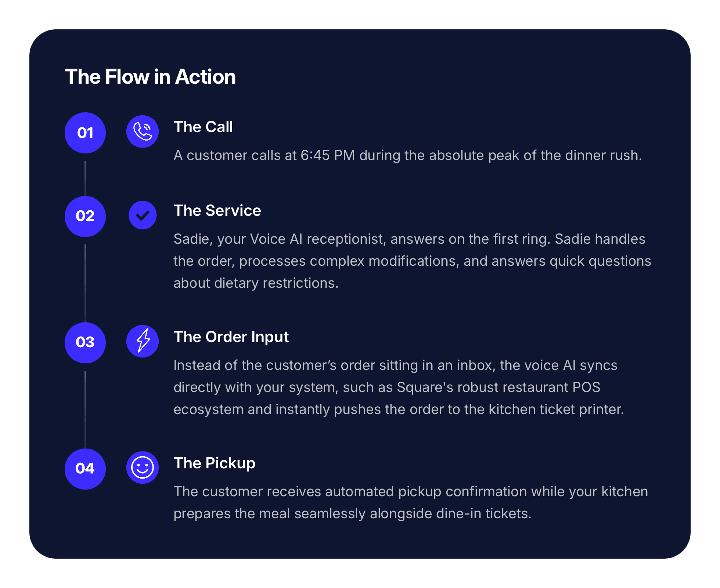Click timeline connector between steps 03 and 04
Image resolution: width=720 pixels, height=588 pixels.
(x=85, y=410)
